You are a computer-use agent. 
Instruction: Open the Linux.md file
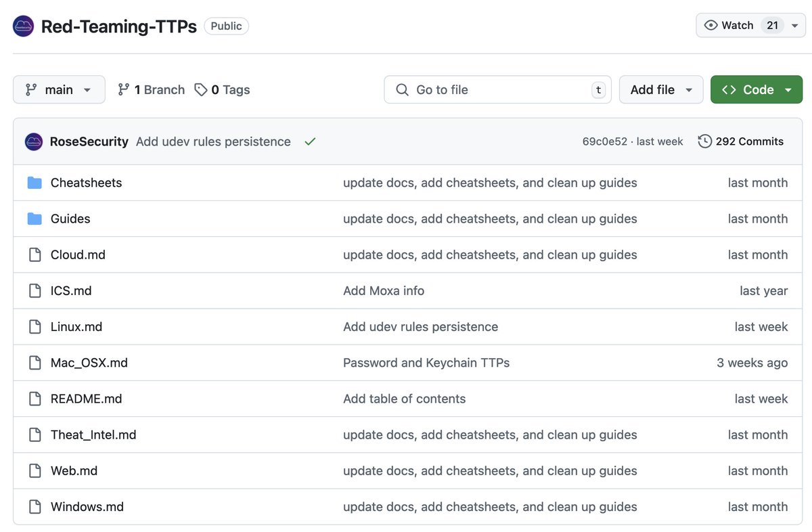(76, 326)
